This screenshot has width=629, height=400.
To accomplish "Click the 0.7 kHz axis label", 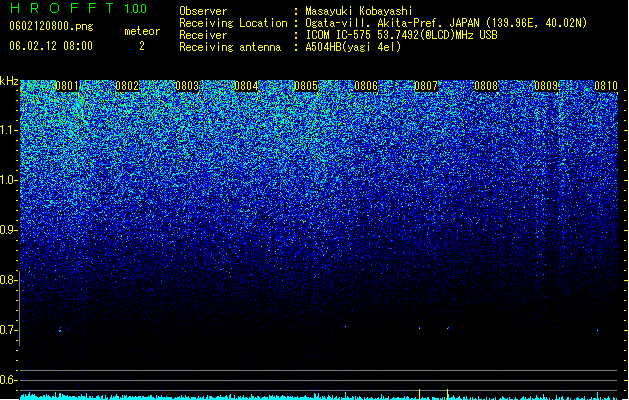I will click(8, 330).
